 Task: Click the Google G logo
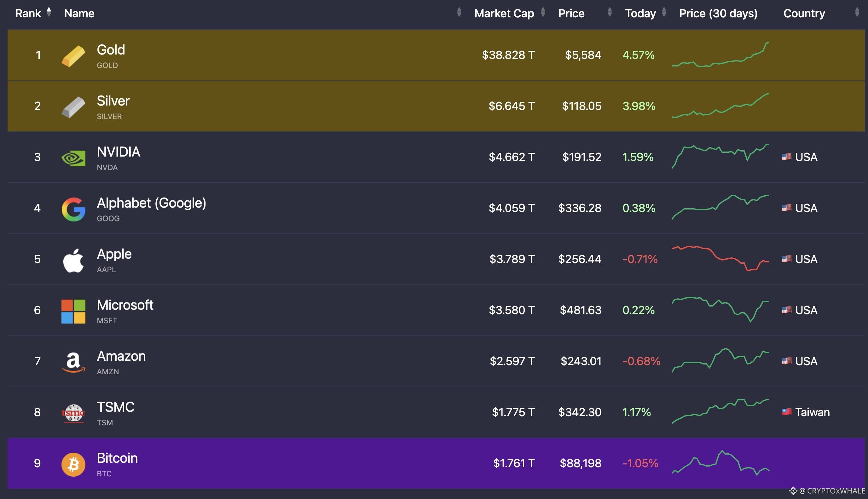tap(73, 209)
